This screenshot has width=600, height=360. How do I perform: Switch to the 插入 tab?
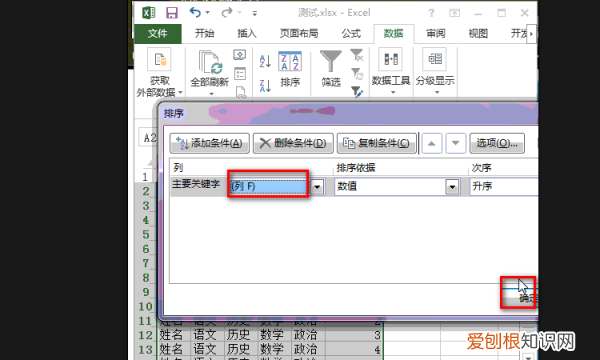click(x=247, y=34)
